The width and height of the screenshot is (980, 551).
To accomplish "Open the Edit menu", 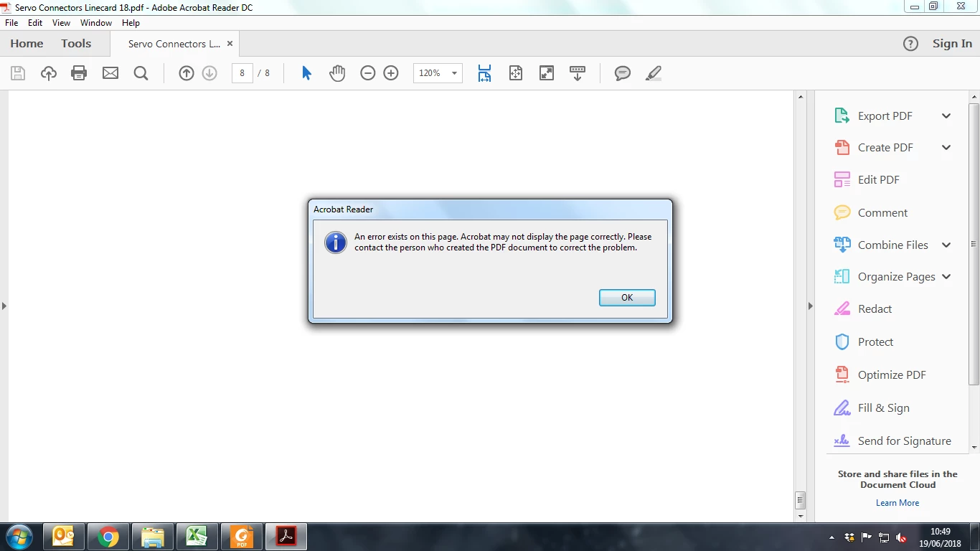I will (x=35, y=23).
